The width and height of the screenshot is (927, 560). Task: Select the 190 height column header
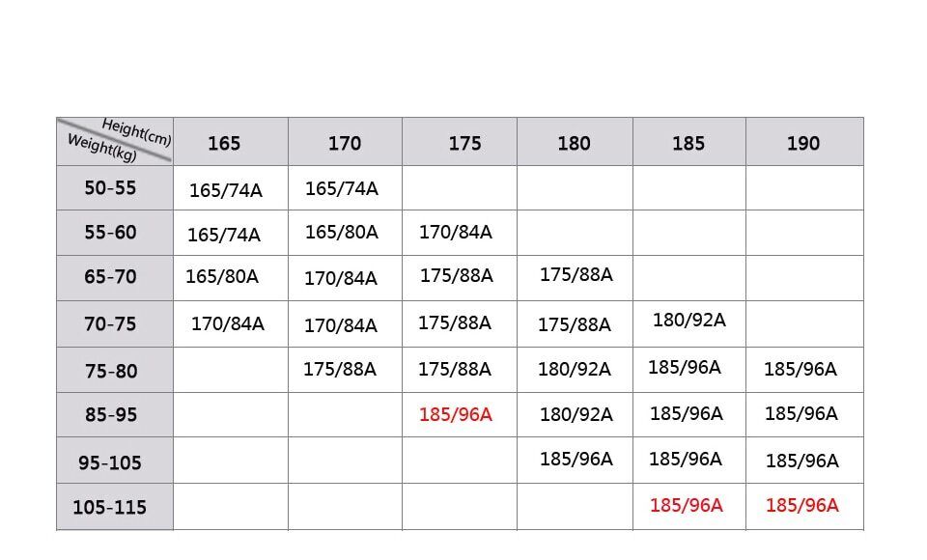click(x=804, y=141)
